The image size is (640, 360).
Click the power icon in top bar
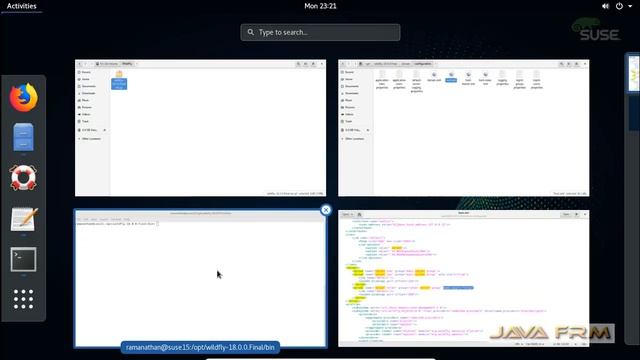pyautogui.click(x=619, y=6)
